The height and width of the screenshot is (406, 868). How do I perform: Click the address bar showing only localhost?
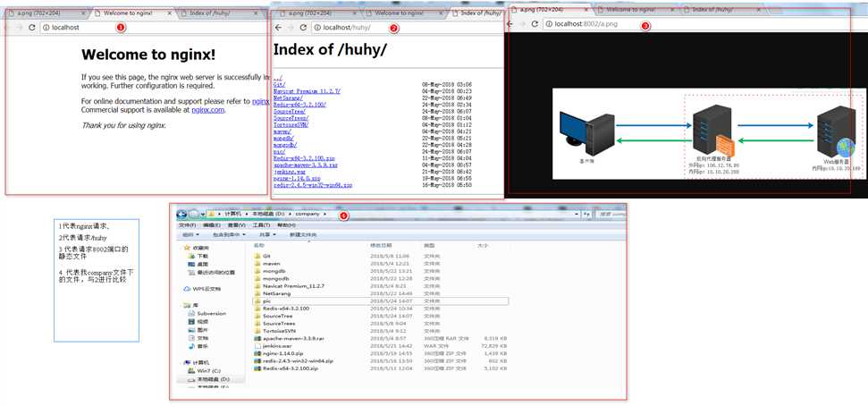coord(154,27)
